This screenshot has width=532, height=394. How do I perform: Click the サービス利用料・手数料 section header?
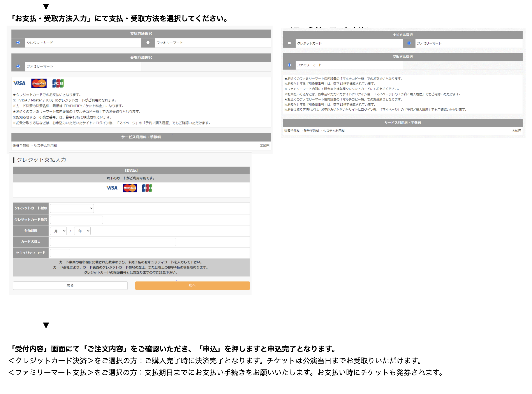(x=141, y=137)
